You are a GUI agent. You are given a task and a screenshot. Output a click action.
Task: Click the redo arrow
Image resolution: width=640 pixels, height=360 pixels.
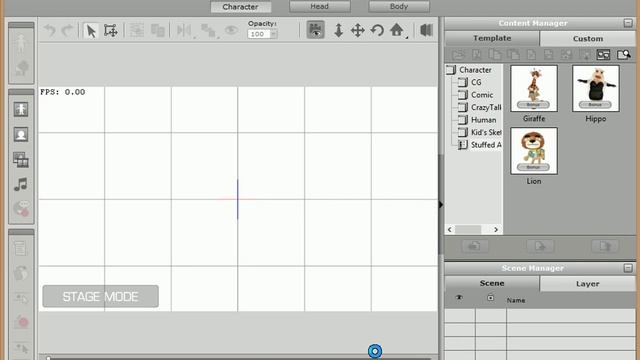point(67,31)
